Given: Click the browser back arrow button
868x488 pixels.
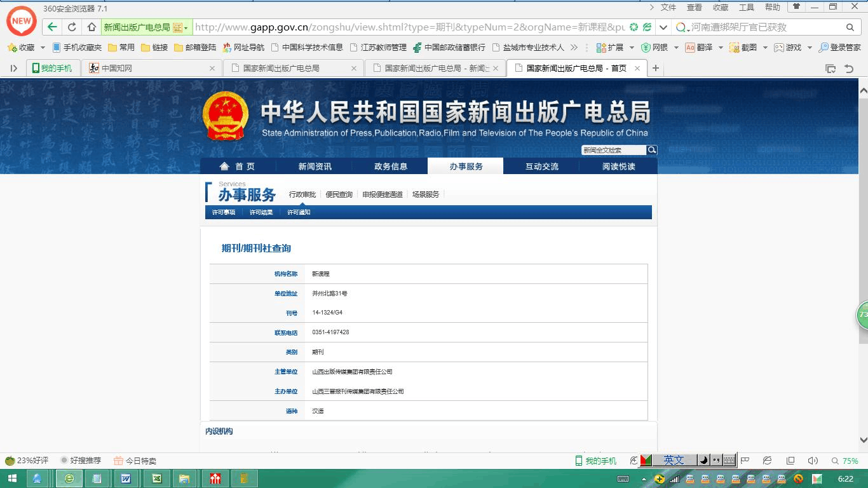Looking at the screenshot, I should tap(53, 27).
